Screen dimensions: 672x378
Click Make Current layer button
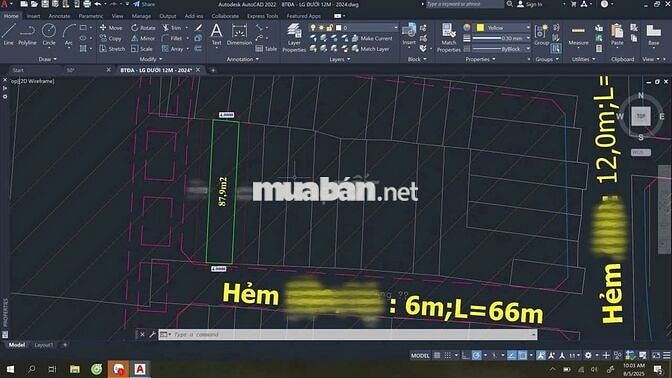point(372,38)
